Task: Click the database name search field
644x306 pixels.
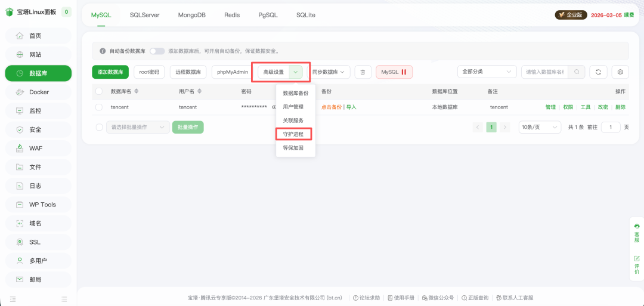Action: coord(546,72)
